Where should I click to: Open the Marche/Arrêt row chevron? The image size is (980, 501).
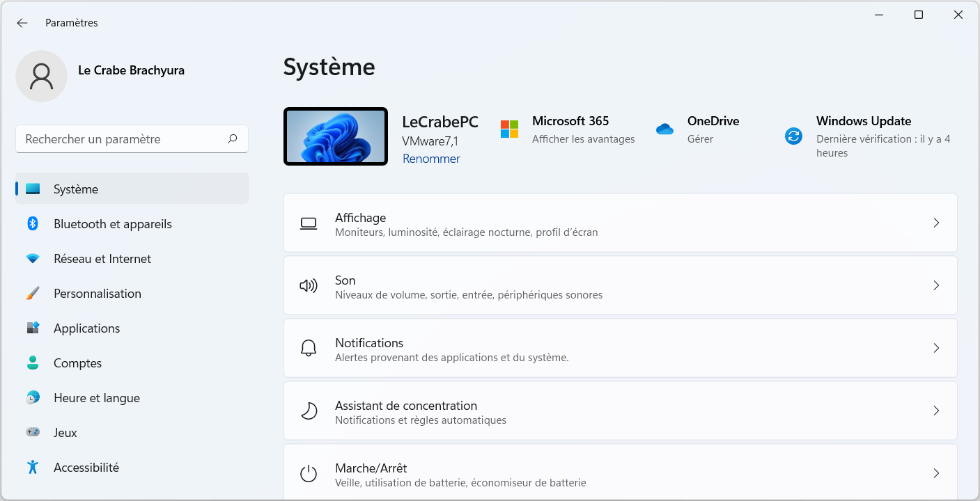point(936,473)
